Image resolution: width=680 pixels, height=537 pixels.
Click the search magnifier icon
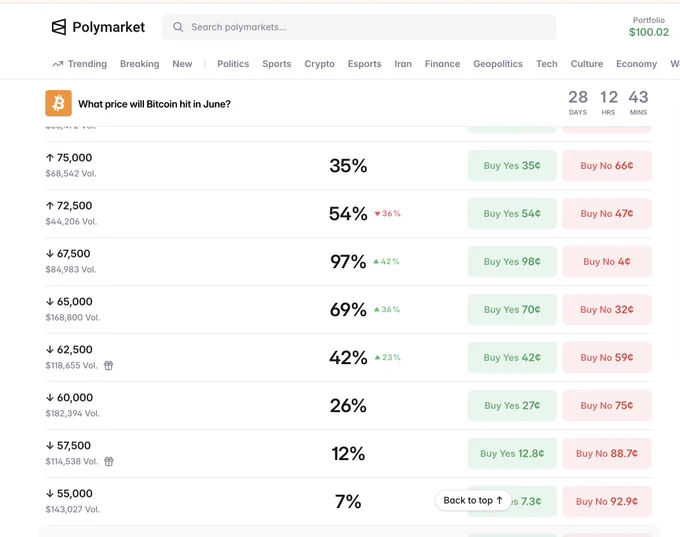178,27
